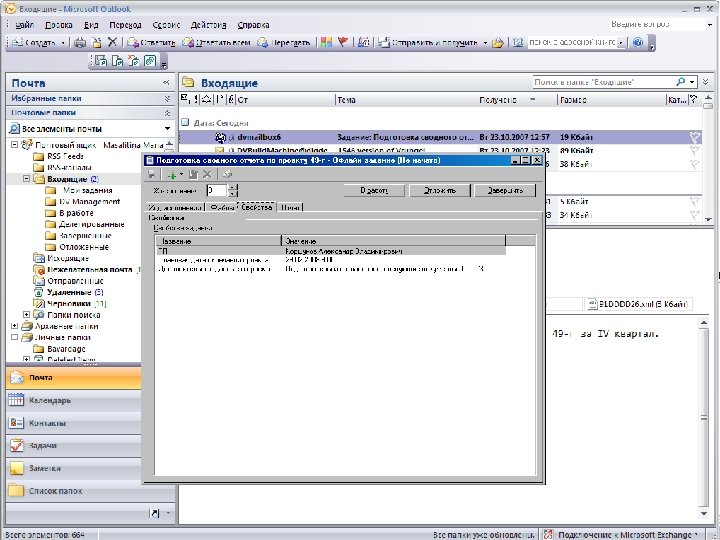The image size is (720, 540).
Task: Click the Notes icon in navigation pane
Action: pyautogui.click(x=16, y=468)
